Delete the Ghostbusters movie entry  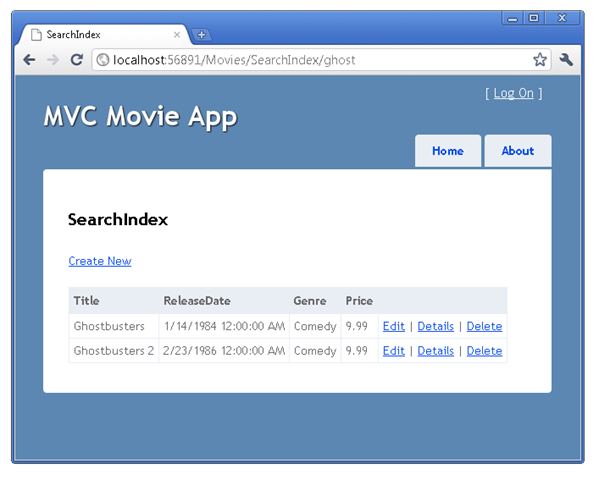[x=484, y=326]
